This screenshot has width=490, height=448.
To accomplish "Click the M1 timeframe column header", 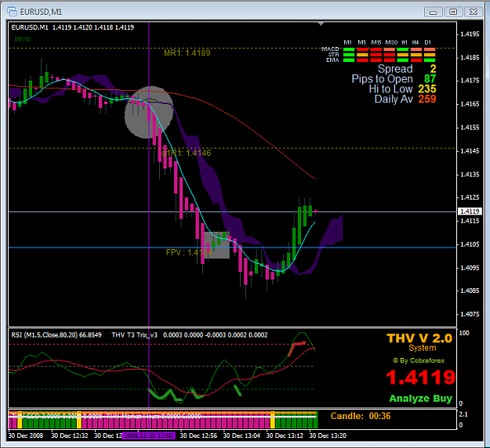I will coord(347,42).
